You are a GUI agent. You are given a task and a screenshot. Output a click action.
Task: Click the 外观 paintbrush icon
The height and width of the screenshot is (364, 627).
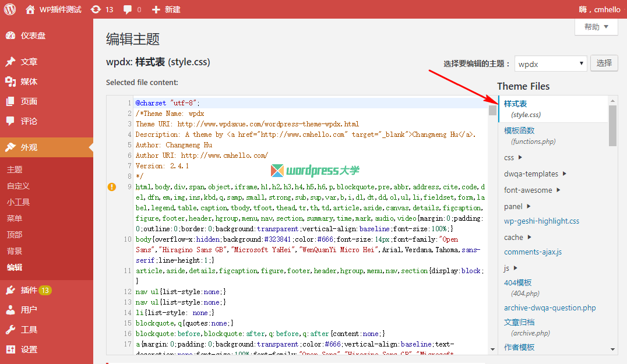click(10, 147)
